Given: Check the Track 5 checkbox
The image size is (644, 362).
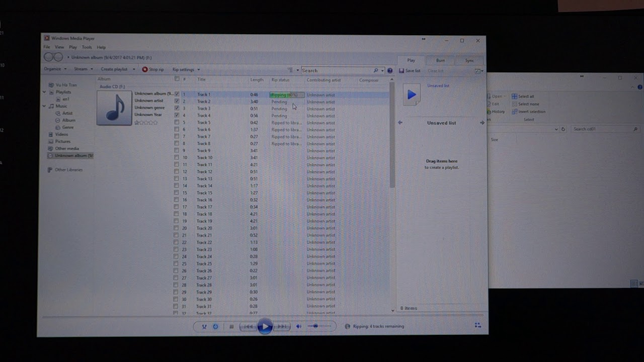Looking at the screenshot, I should pyautogui.click(x=177, y=122).
